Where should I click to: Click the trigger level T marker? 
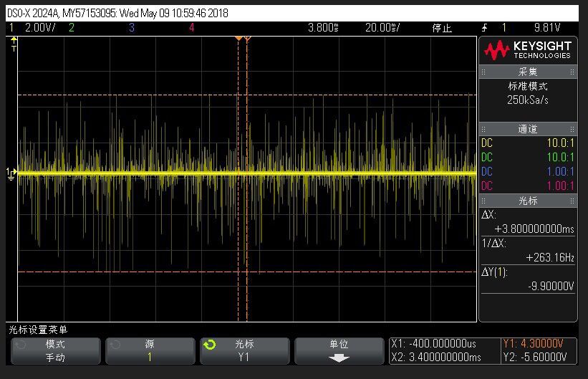(x=14, y=44)
